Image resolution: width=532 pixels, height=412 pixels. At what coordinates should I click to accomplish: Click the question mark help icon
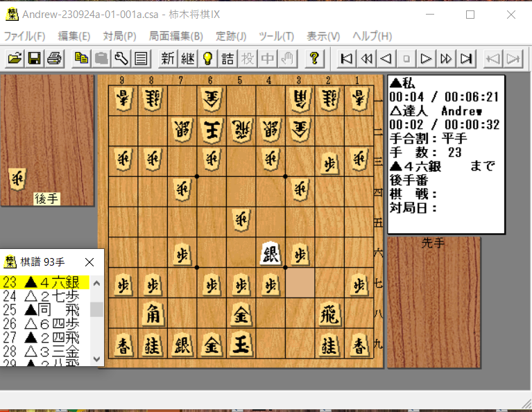click(314, 59)
